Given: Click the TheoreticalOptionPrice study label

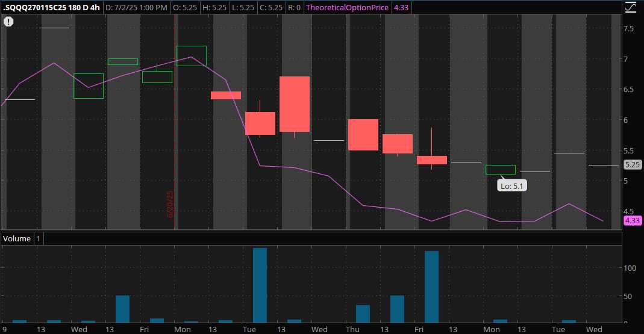Looking at the screenshot, I should [347, 8].
